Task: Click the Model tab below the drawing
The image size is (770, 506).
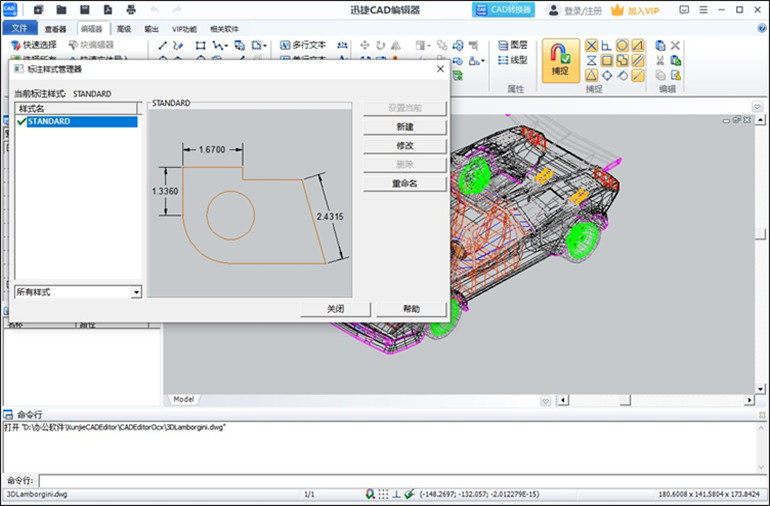Action: coord(184,399)
